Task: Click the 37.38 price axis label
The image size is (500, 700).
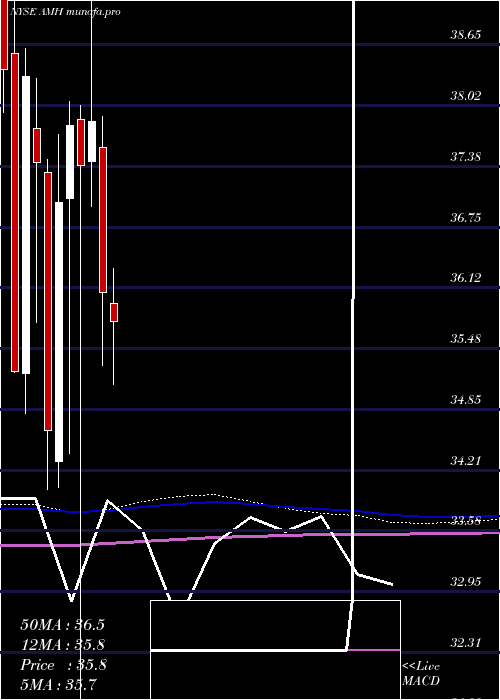Action: [x=466, y=157]
